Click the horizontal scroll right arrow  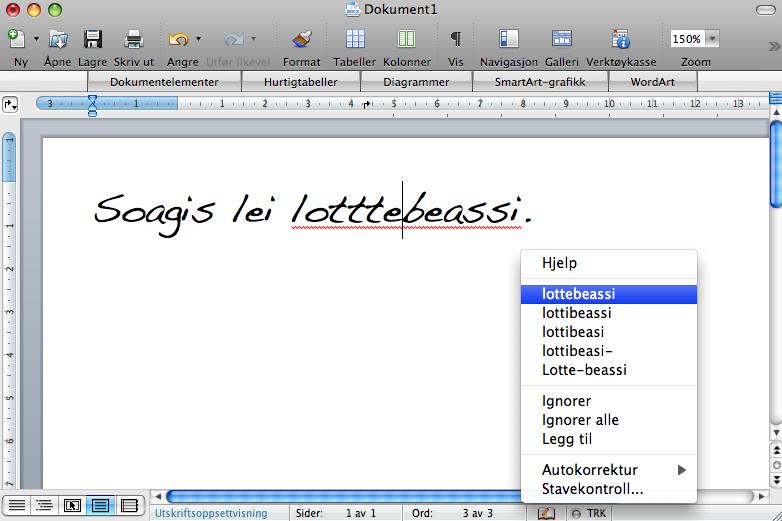(762, 496)
